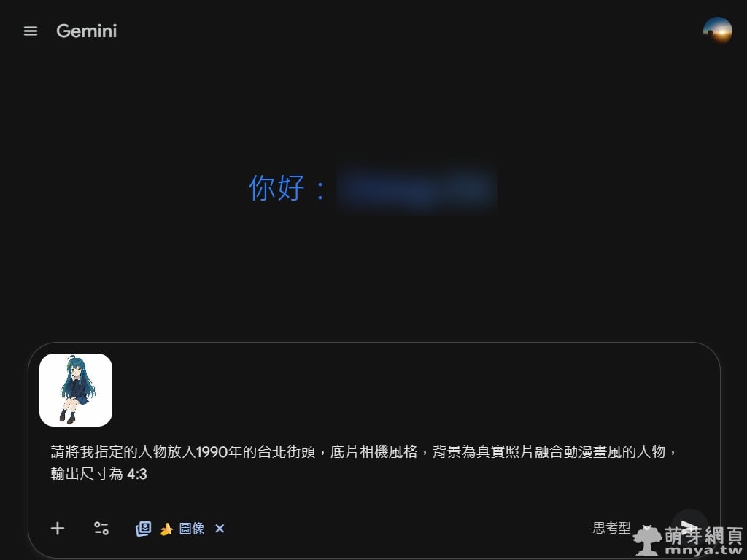Preview the uploaded anime girl thumbnail

(x=76, y=390)
